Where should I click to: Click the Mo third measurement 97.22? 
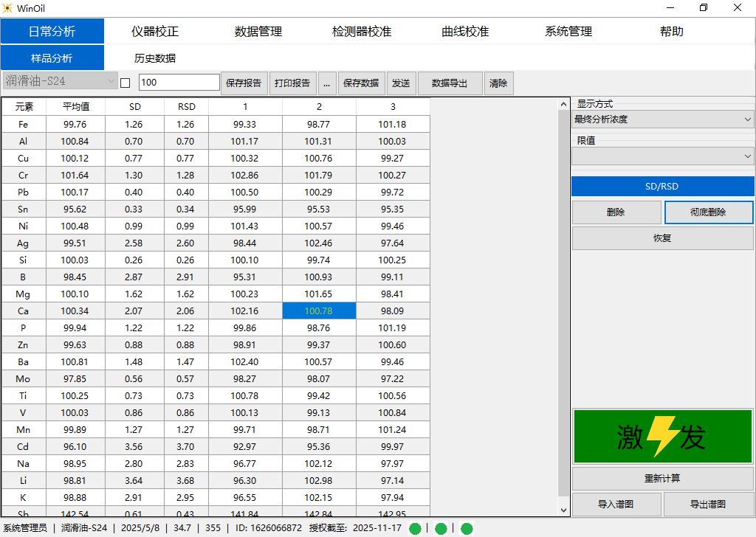393,378
